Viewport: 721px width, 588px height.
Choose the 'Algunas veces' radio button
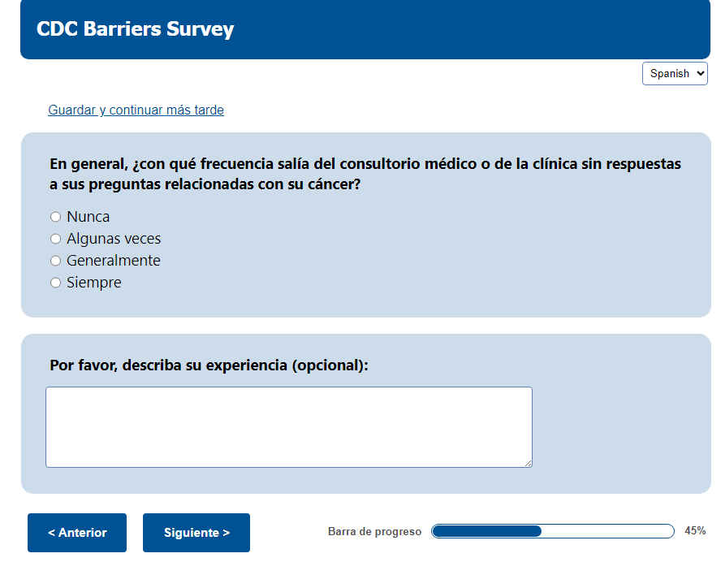[56, 239]
